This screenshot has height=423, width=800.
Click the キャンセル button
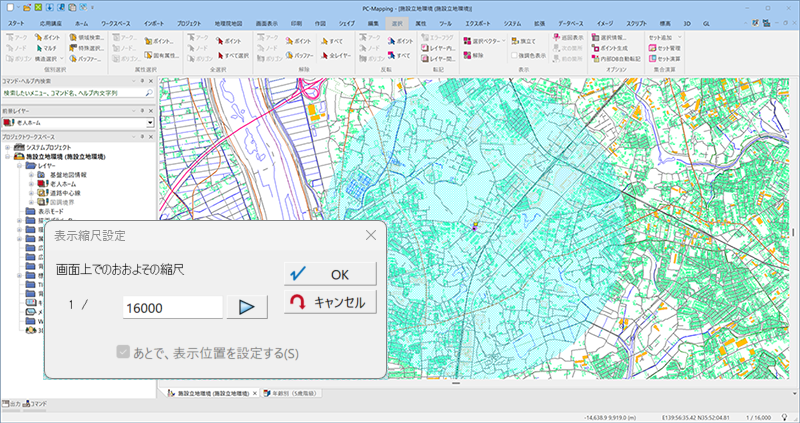click(330, 302)
